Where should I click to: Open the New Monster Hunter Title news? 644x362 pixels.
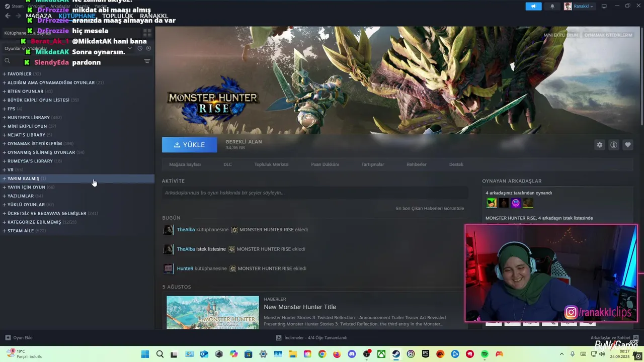click(x=300, y=307)
